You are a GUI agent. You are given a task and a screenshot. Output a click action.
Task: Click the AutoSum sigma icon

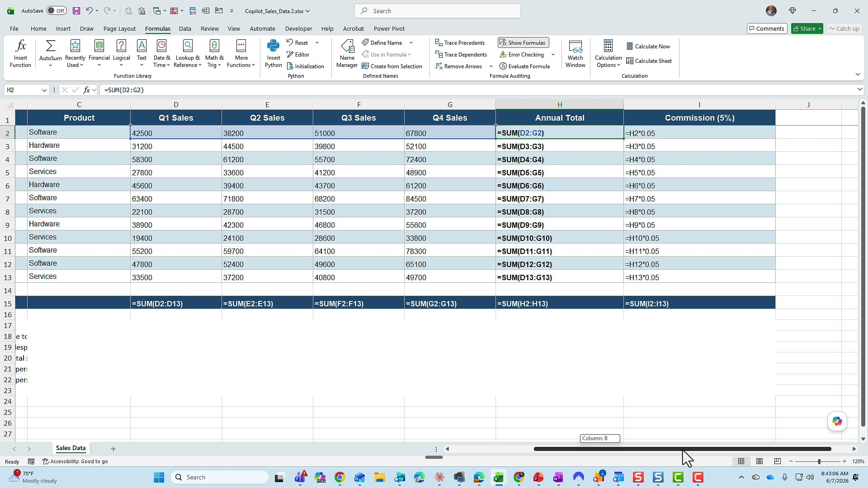click(x=50, y=46)
